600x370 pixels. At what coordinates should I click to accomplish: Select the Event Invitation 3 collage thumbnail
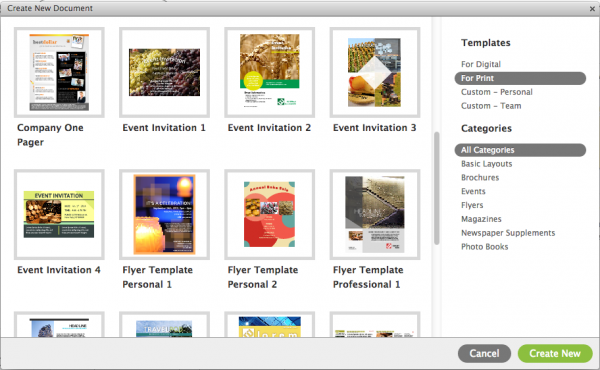point(375,72)
